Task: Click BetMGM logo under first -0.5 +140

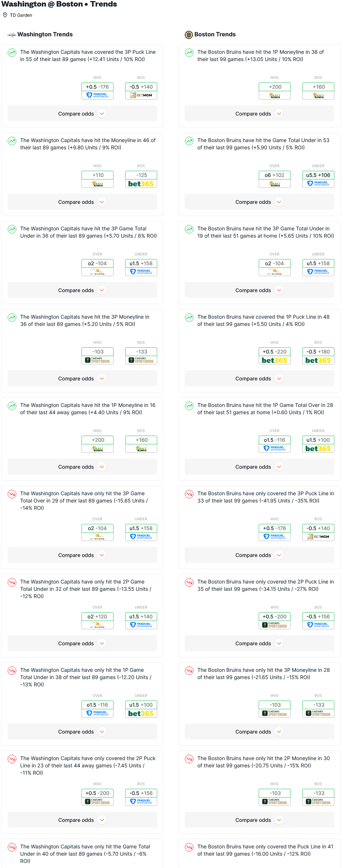Action: point(141,95)
